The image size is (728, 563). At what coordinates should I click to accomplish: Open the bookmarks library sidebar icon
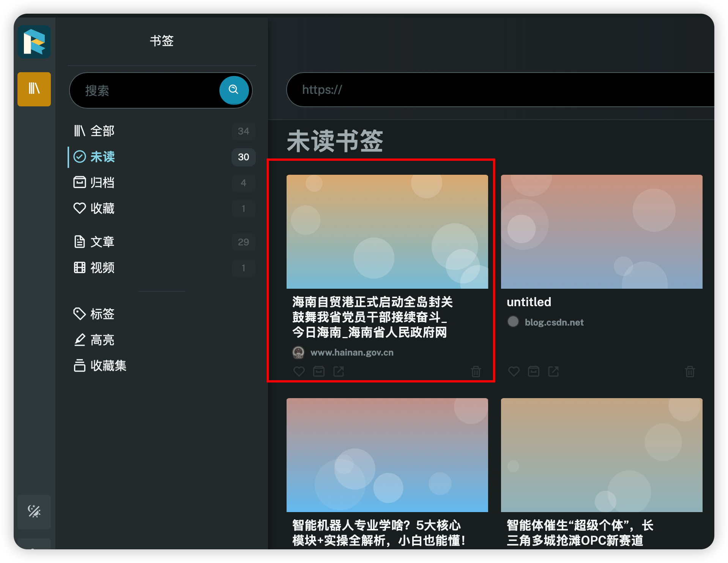[34, 89]
